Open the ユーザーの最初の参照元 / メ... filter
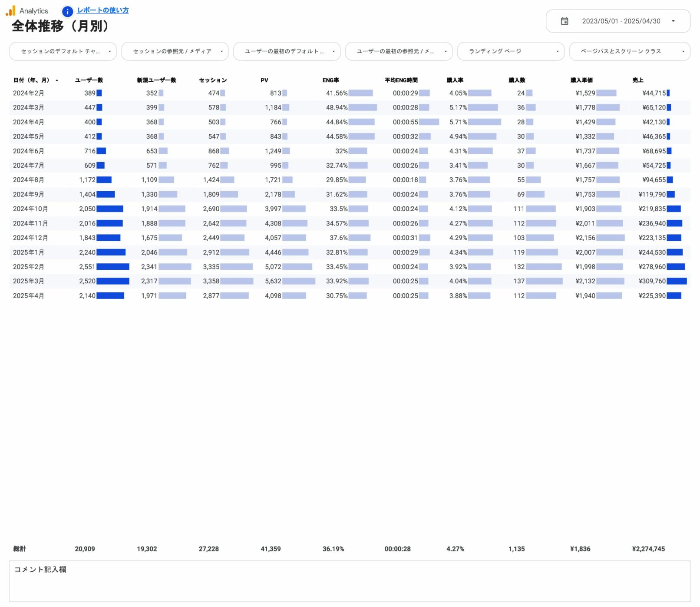The width and height of the screenshot is (700, 607). [399, 51]
